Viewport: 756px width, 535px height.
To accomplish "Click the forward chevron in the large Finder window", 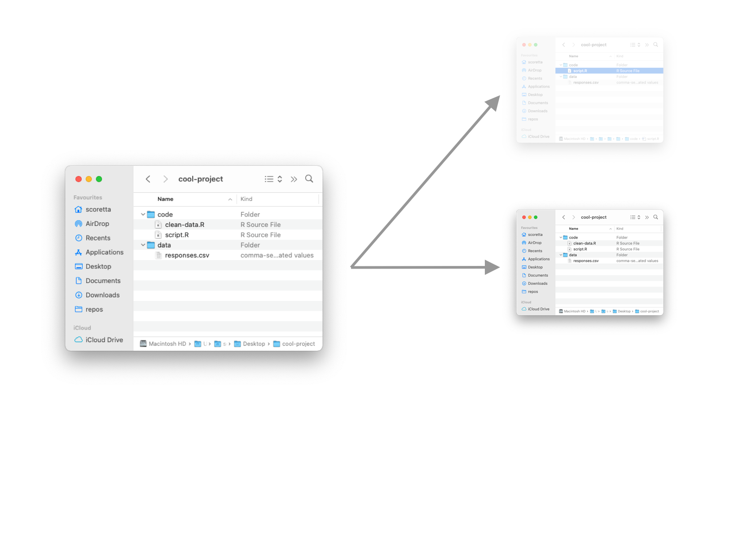I will 165,179.
